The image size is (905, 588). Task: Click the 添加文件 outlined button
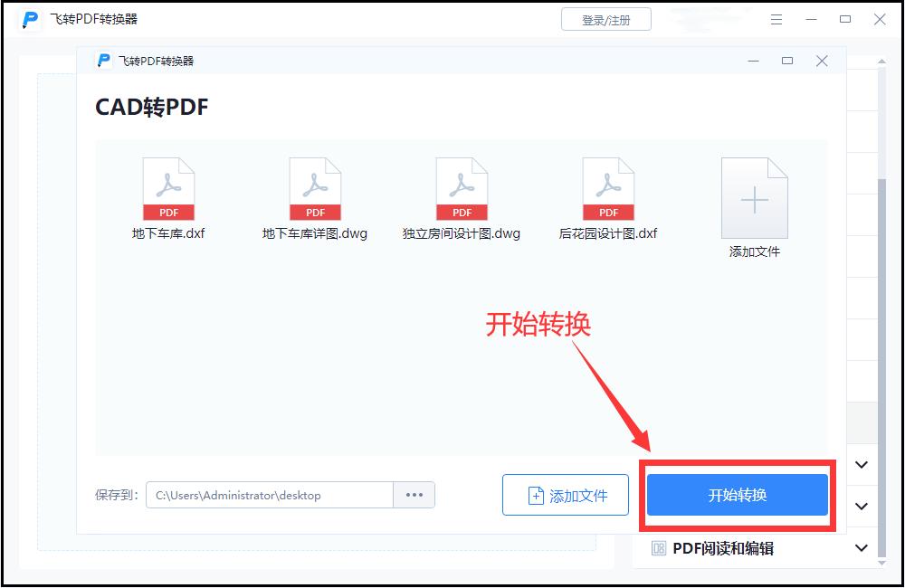565,495
